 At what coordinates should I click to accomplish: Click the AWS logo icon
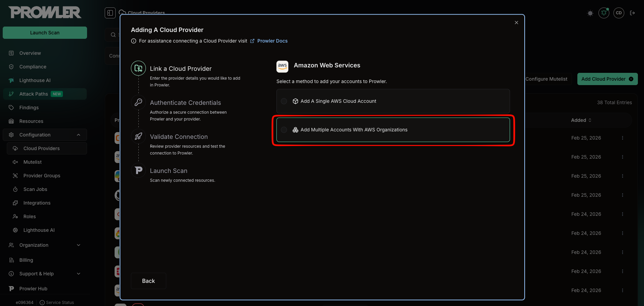point(282,66)
